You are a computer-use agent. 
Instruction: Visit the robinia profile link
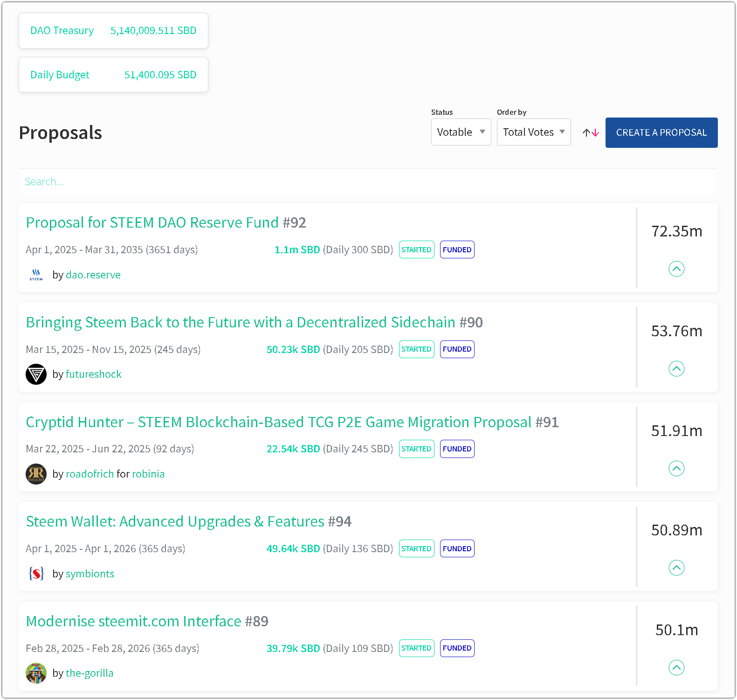pos(148,474)
